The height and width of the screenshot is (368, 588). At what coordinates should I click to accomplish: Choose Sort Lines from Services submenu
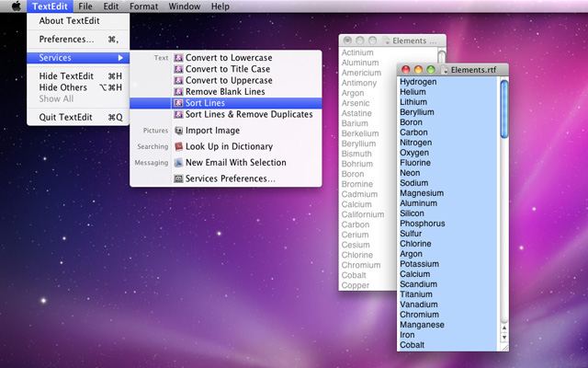click(x=207, y=103)
